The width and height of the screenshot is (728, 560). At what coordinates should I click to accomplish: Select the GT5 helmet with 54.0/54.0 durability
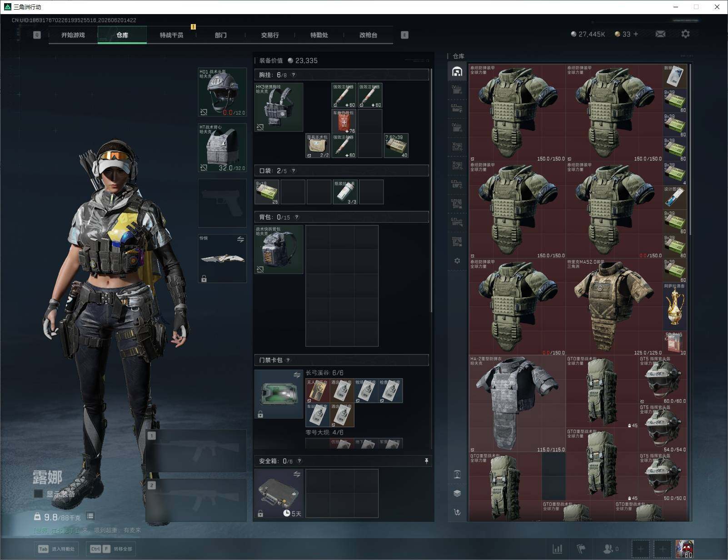pos(663,428)
